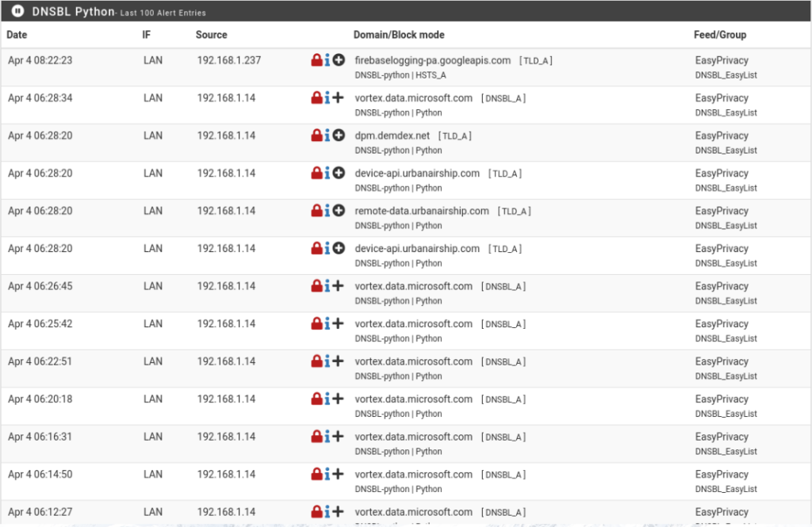
Task: Click the date Apr 4 06:14:50
Action: [x=40, y=474]
